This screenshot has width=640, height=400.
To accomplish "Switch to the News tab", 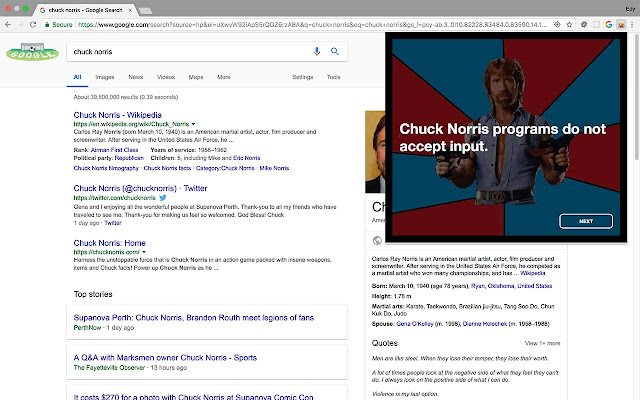I will 136,77.
